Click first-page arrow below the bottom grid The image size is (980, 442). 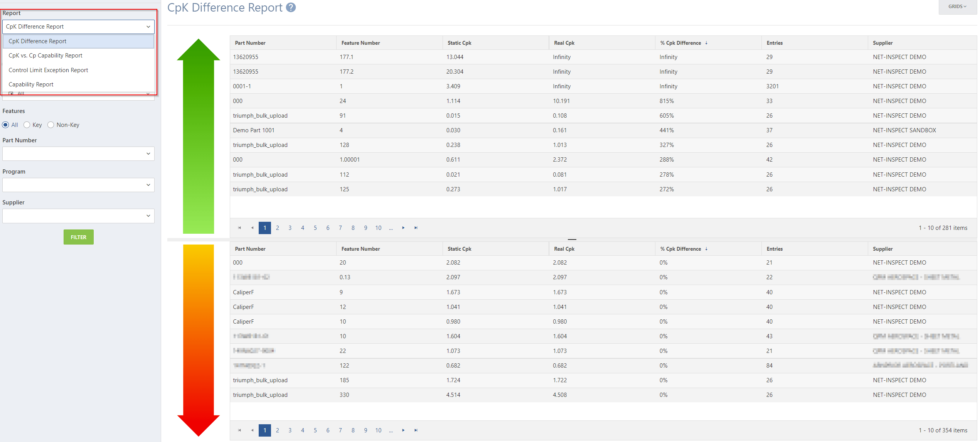coord(239,430)
